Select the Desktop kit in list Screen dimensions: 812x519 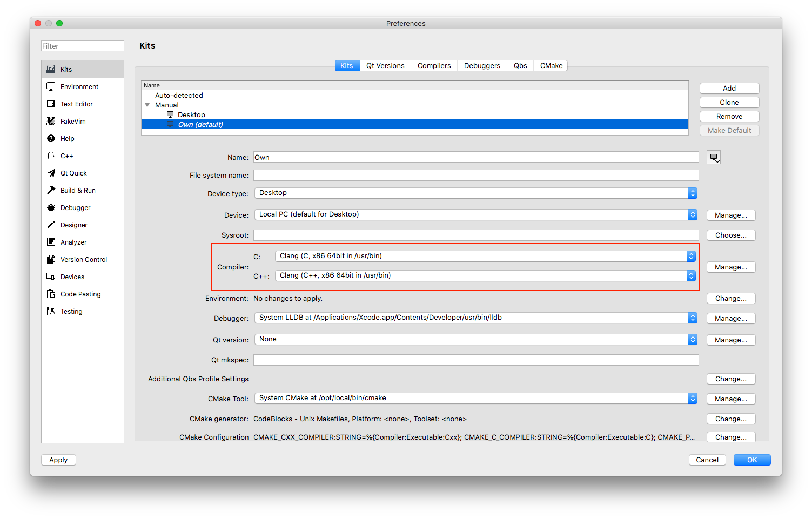(x=191, y=115)
